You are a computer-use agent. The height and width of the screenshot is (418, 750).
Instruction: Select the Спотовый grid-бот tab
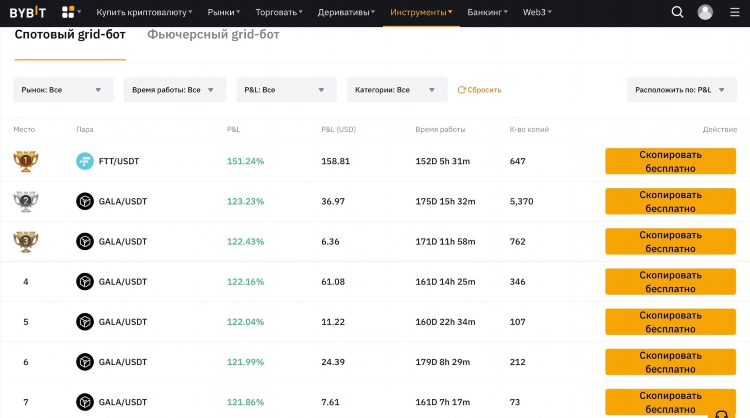tap(70, 34)
